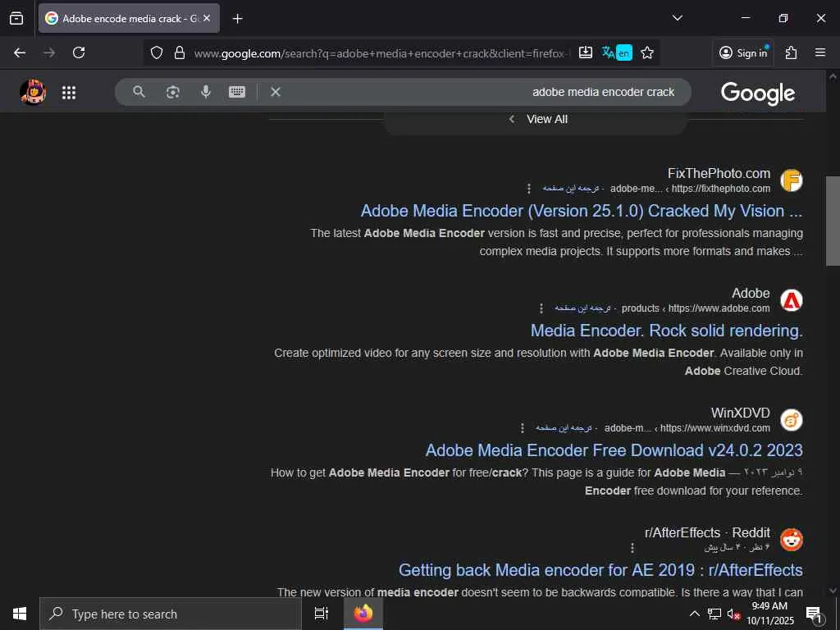Open the extensions puzzle icon
The width and height of the screenshot is (840, 630).
pyautogui.click(x=792, y=52)
